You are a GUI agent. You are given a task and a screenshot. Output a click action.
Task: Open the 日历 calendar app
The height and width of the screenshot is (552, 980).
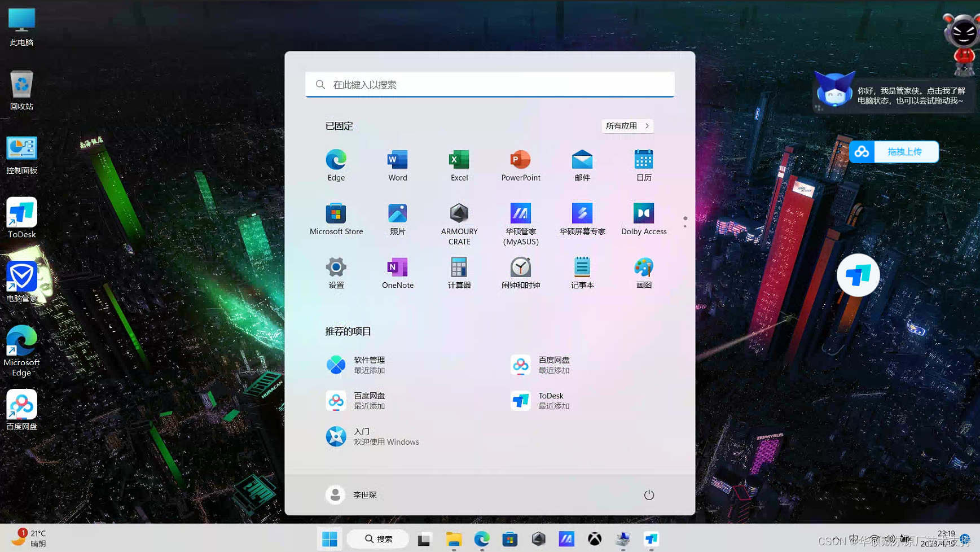(x=643, y=165)
